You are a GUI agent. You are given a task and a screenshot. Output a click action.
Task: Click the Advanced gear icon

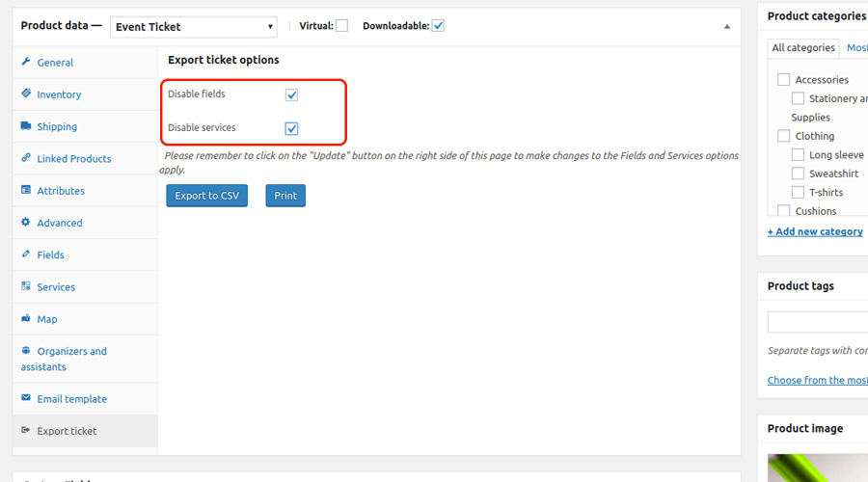pos(26,222)
